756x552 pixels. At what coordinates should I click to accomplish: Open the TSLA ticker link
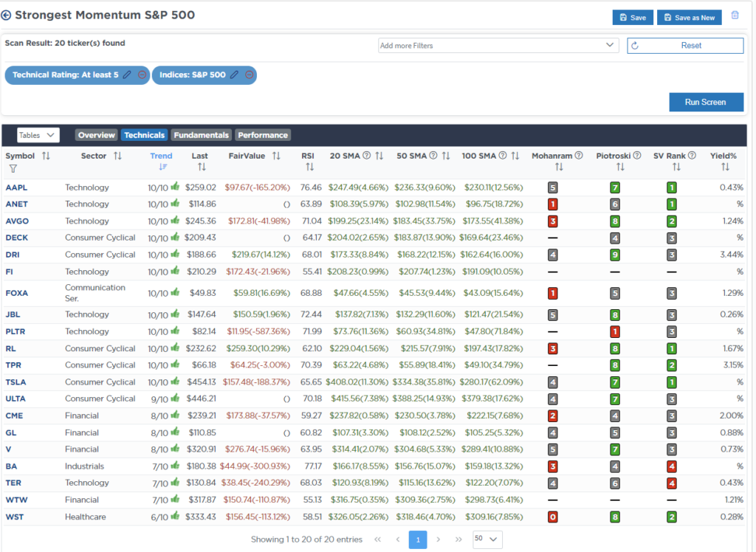point(16,382)
